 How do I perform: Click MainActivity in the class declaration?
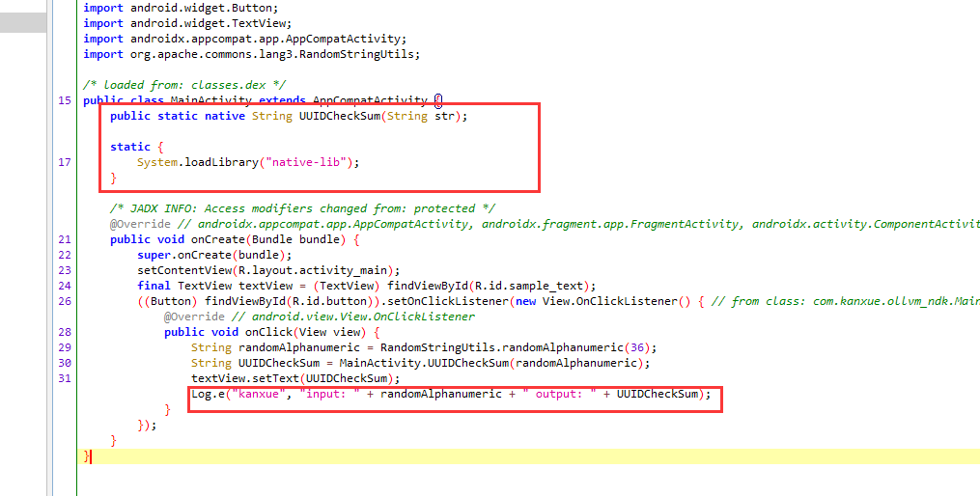[211, 100]
